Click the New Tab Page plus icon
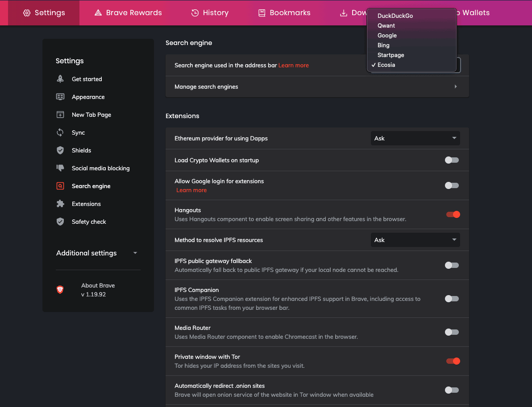Viewport: 532px width, 407px height. coord(60,115)
